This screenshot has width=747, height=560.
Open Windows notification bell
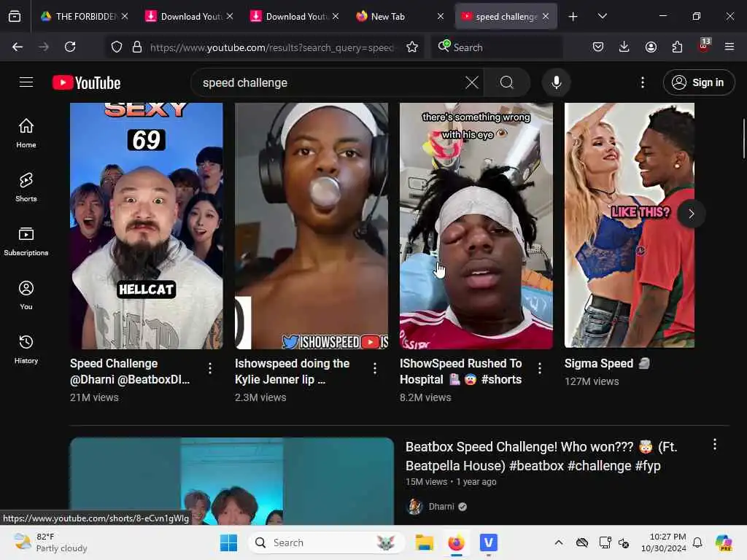pos(697,542)
